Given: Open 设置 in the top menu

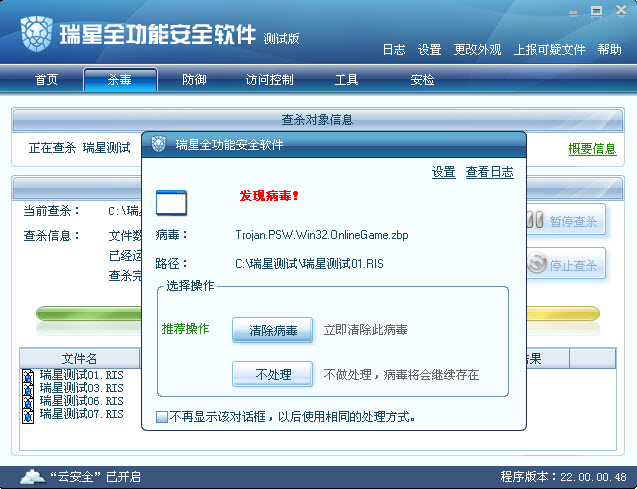Looking at the screenshot, I should (x=429, y=50).
